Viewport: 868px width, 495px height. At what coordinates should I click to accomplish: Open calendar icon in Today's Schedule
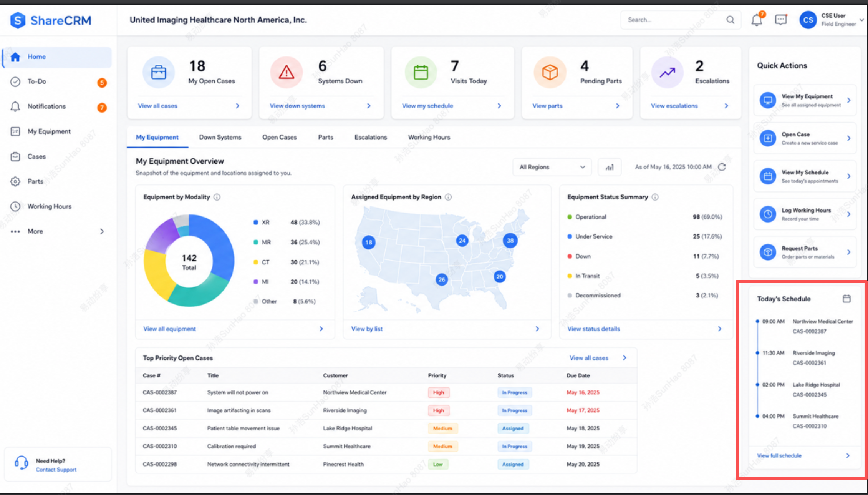tap(846, 299)
